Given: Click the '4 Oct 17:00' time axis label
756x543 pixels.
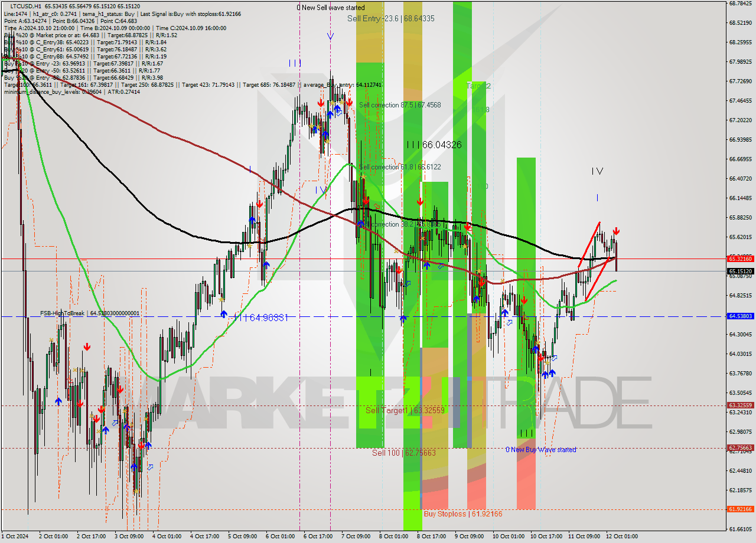Looking at the screenshot, I should [204, 537].
